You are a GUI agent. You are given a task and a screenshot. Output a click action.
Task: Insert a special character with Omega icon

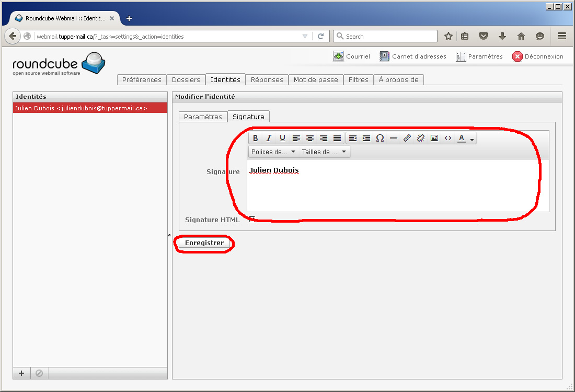pyautogui.click(x=380, y=139)
